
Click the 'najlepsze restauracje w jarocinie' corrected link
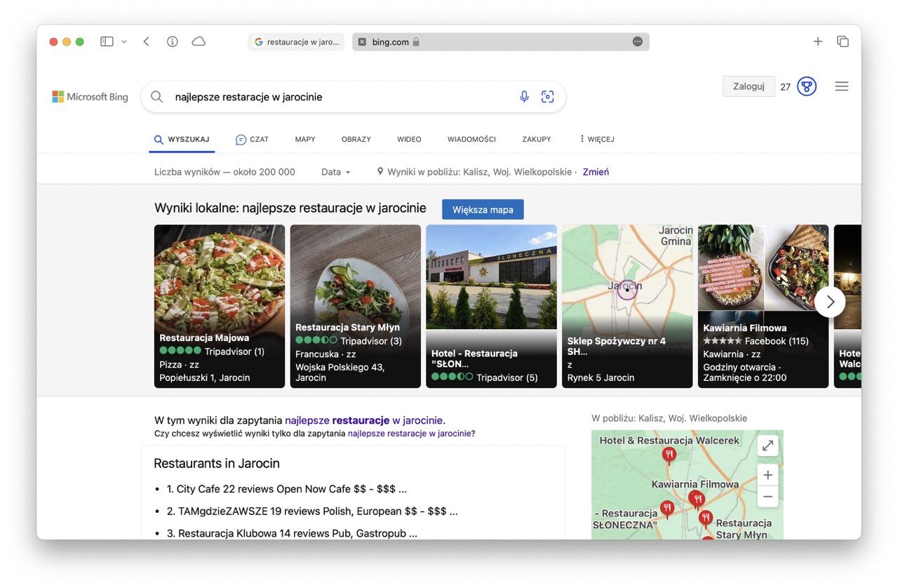pyautogui.click(x=363, y=420)
